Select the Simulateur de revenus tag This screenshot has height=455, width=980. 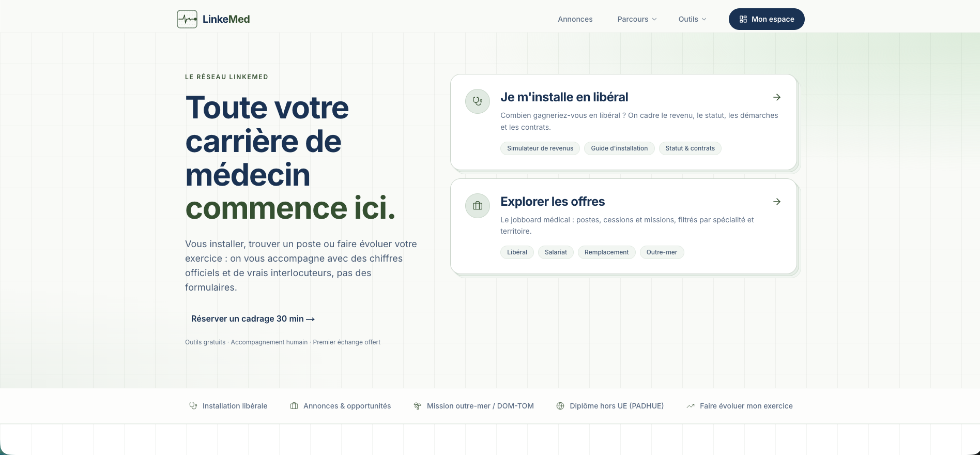[x=540, y=148]
